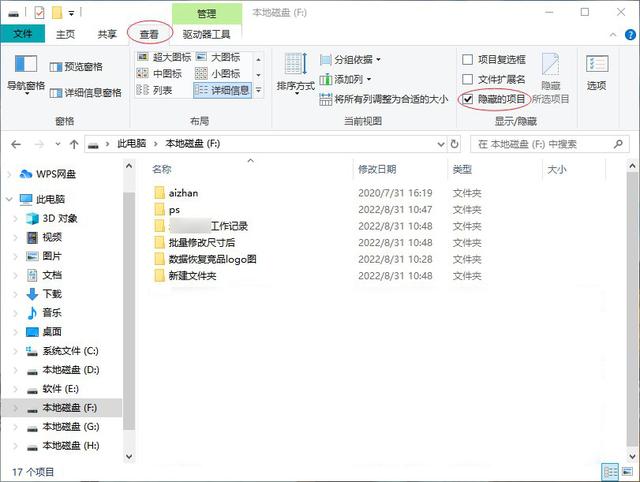Switch to the View tab
The height and width of the screenshot is (482, 640).
pyautogui.click(x=149, y=34)
